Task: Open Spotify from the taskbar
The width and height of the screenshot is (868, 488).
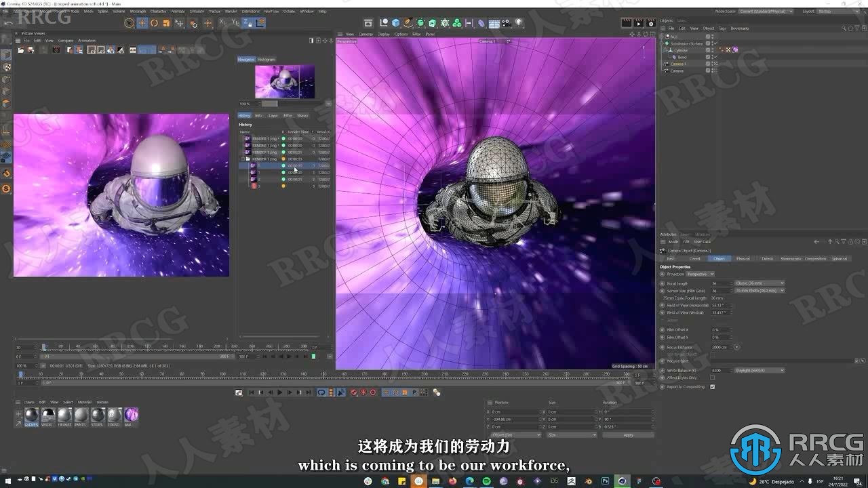Action: click(487, 481)
